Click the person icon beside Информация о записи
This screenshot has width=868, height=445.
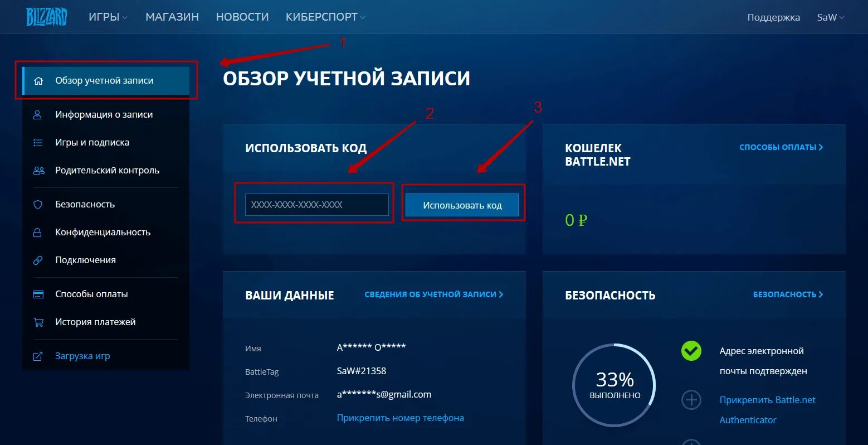pyautogui.click(x=38, y=115)
